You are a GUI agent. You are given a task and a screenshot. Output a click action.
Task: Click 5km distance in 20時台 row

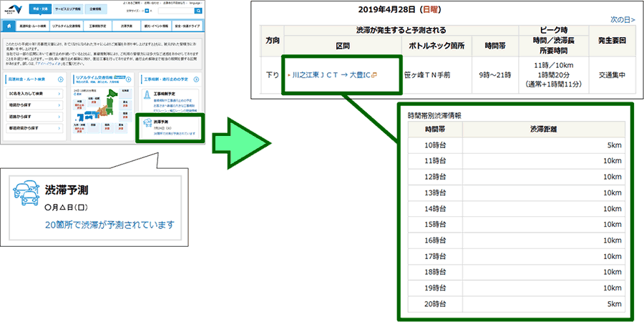click(613, 304)
